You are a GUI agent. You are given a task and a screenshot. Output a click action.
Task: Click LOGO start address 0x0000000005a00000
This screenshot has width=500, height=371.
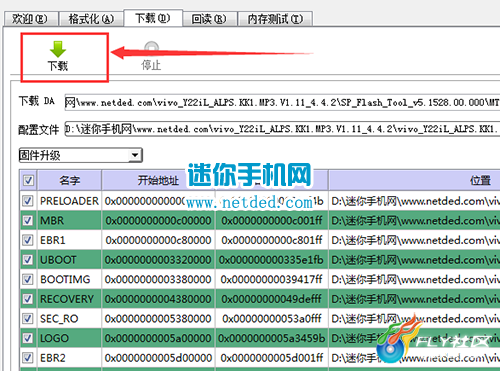coord(158,338)
